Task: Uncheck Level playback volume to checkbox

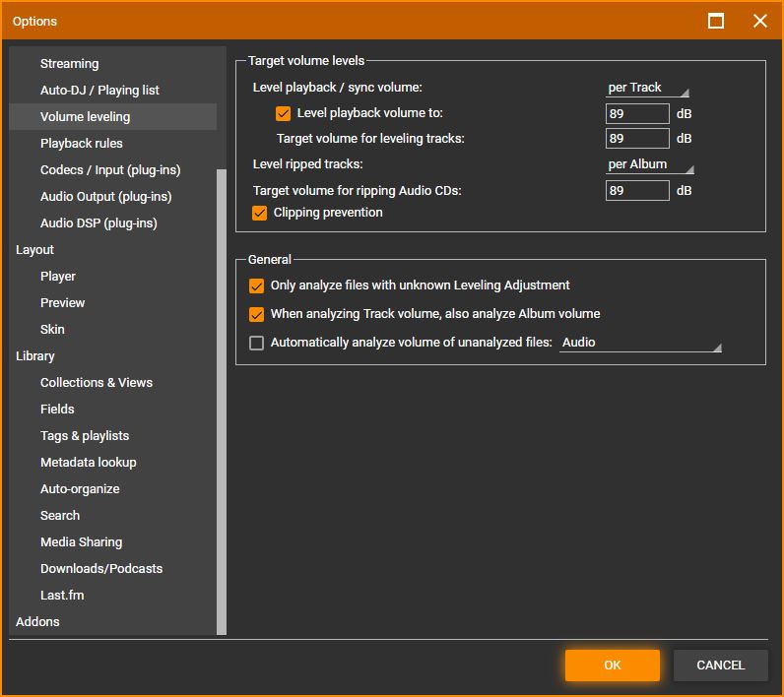Action: (x=284, y=113)
